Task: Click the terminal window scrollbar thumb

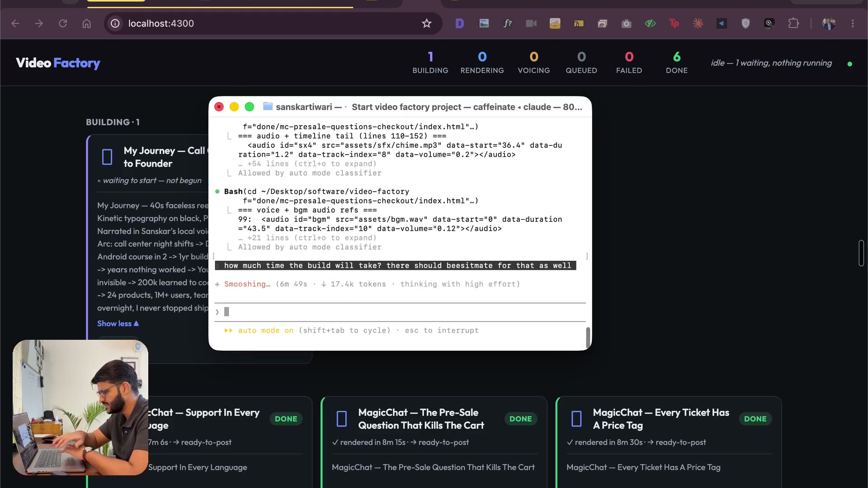Action: tap(588, 338)
